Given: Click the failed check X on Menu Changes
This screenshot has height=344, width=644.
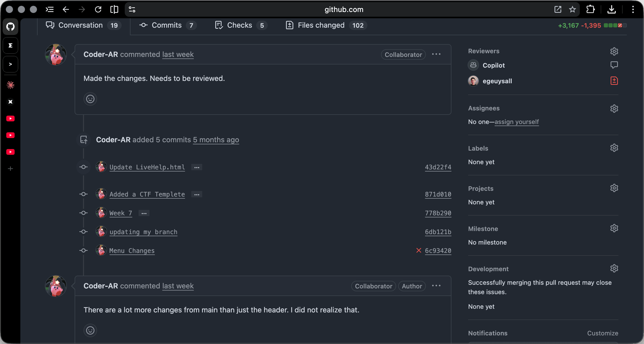Looking at the screenshot, I should [419, 251].
